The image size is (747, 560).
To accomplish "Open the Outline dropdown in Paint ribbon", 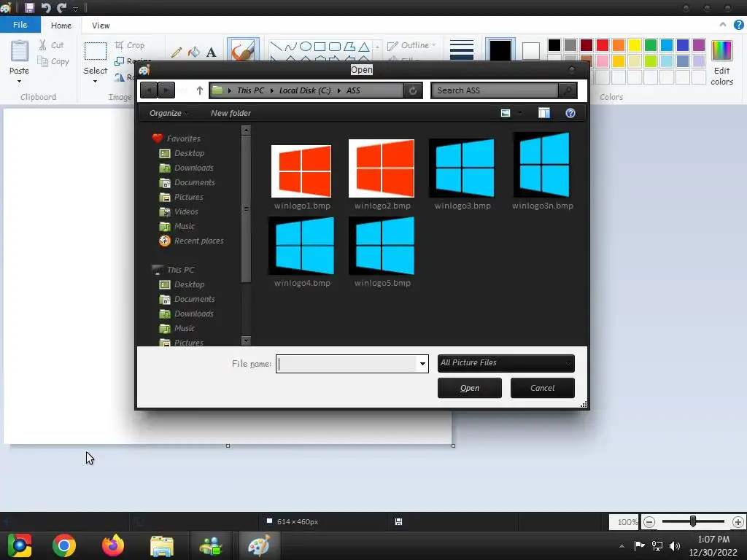I will tap(412, 45).
